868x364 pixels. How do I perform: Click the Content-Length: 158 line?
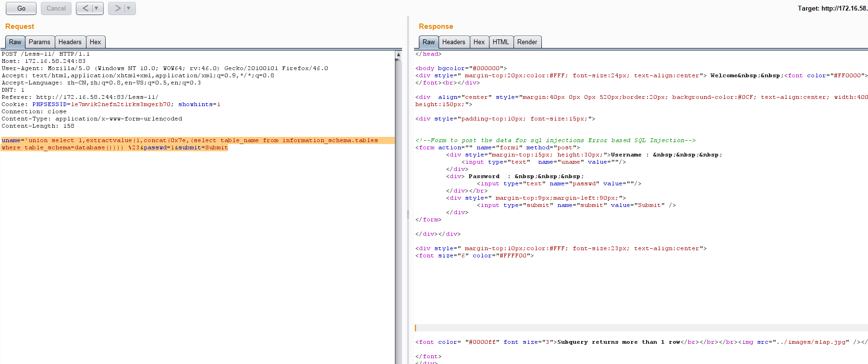(x=38, y=126)
